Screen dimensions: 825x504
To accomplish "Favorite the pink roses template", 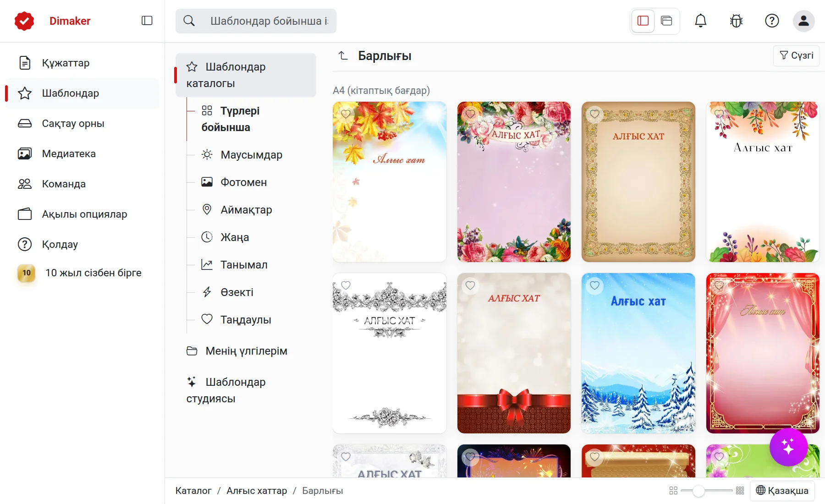I will click(x=470, y=114).
